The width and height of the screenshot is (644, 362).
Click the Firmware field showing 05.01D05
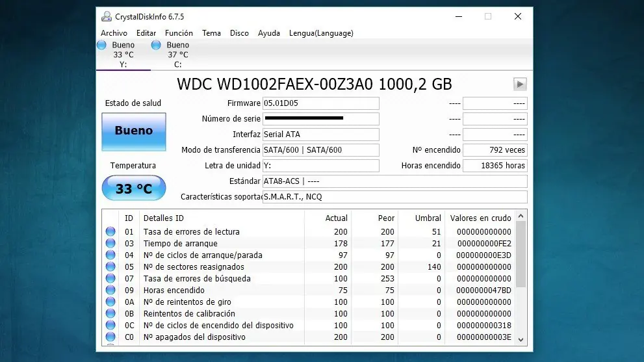pos(321,103)
